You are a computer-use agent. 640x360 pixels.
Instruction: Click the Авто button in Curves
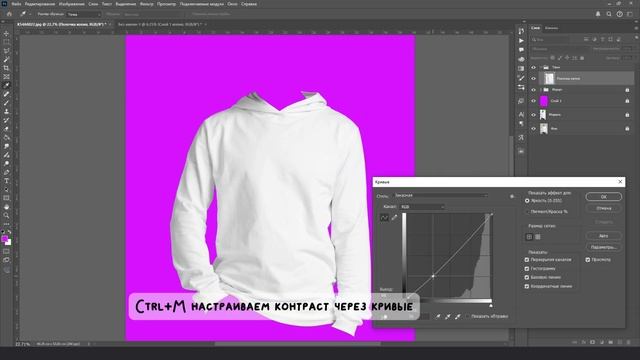pyautogui.click(x=604, y=236)
